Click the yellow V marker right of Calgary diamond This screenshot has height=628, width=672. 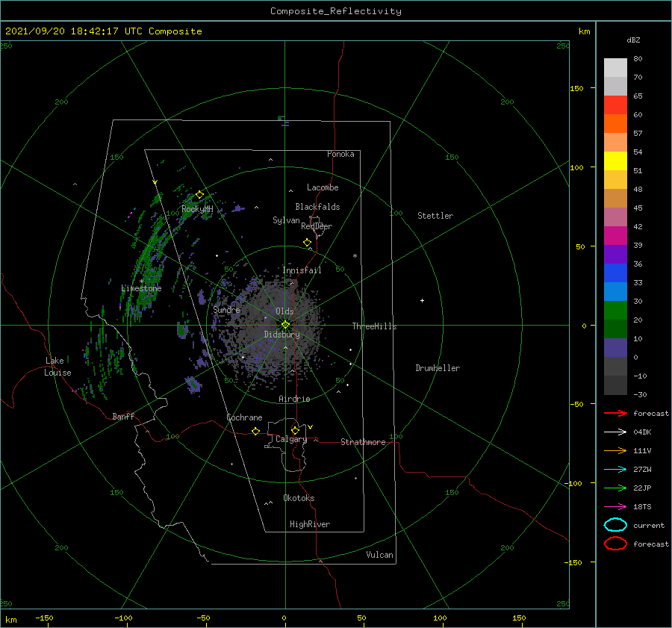click(311, 427)
